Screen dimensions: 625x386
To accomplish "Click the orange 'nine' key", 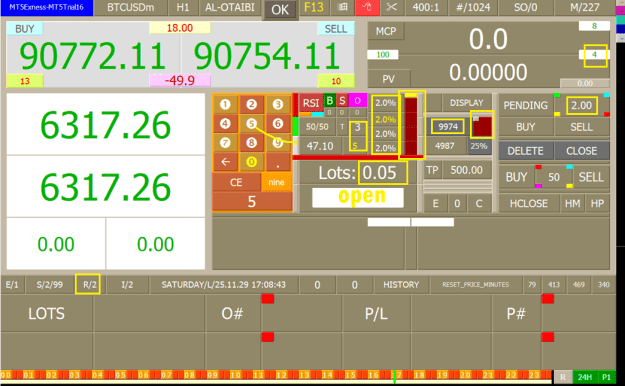I will tap(276, 182).
